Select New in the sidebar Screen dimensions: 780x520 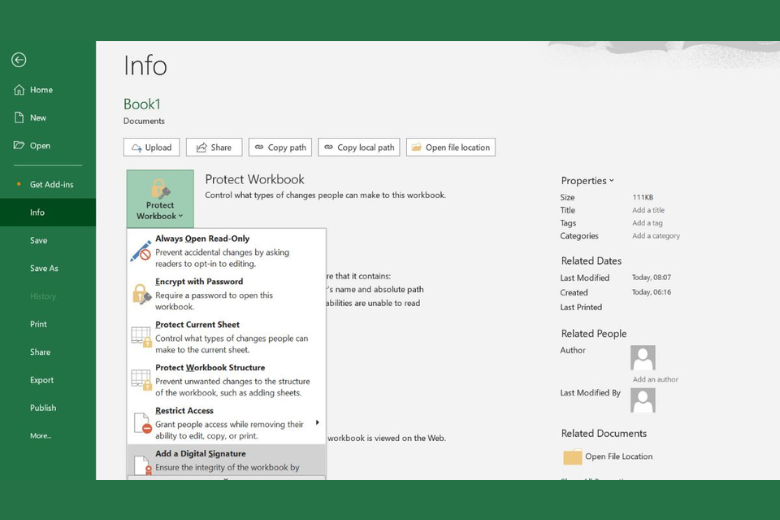tap(48, 117)
